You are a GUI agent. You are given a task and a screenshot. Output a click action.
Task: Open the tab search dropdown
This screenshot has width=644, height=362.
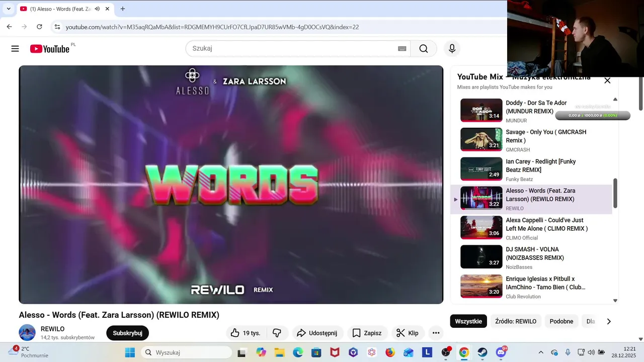[9, 9]
